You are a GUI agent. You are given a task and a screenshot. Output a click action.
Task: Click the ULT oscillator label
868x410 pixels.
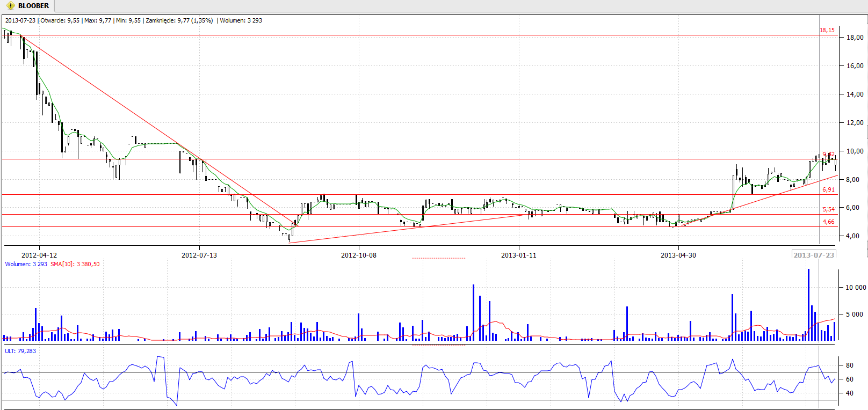(20, 351)
